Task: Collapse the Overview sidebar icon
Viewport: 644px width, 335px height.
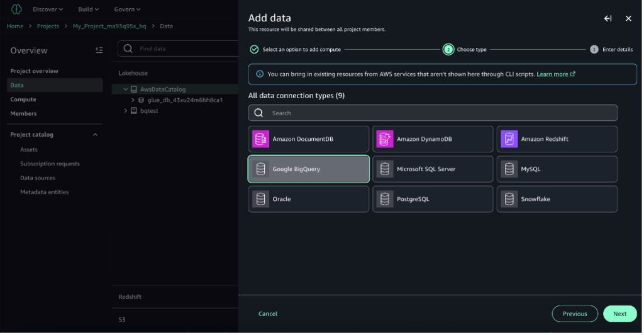Action: [x=99, y=50]
